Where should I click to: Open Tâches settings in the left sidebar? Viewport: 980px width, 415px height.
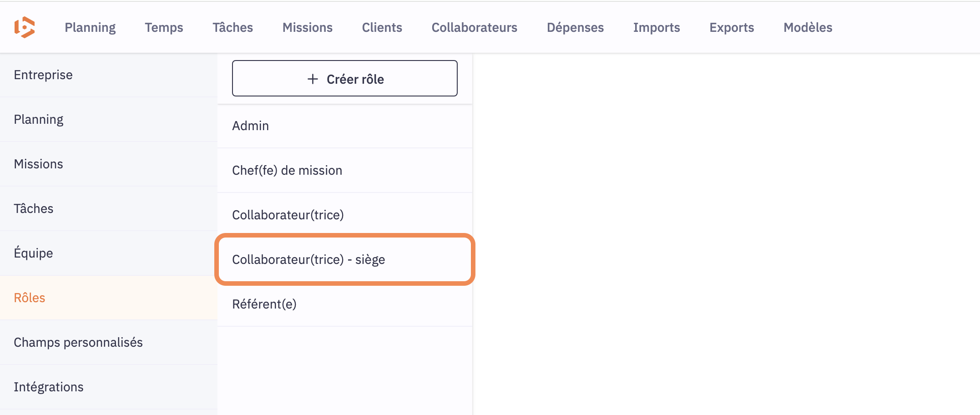(34, 208)
